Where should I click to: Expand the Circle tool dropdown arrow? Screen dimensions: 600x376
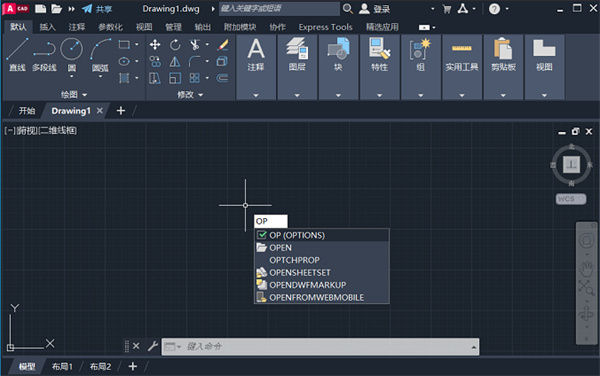72,77
